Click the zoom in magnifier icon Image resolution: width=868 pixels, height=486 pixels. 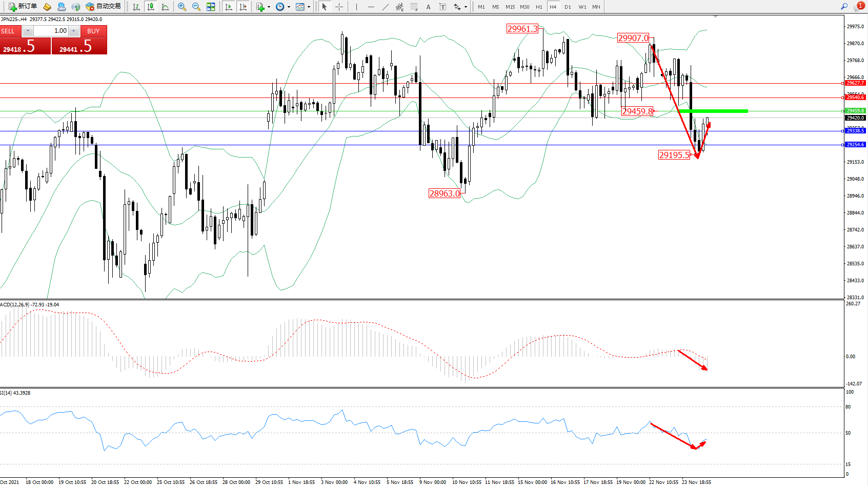pyautogui.click(x=181, y=7)
